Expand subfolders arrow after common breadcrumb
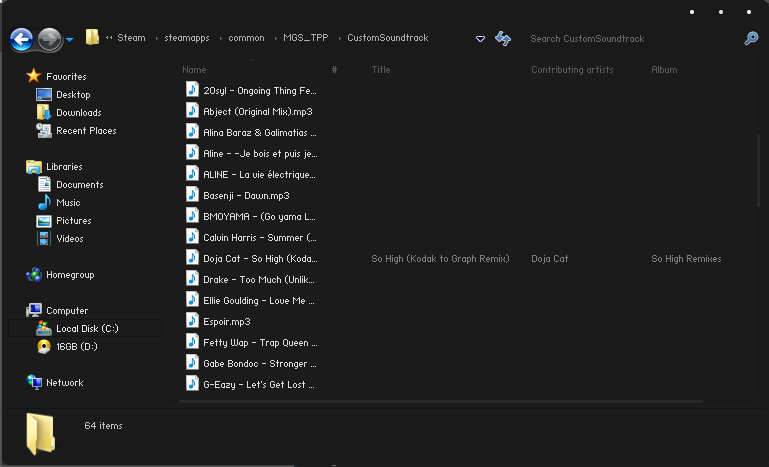The height and width of the screenshot is (467, 769). pos(275,38)
